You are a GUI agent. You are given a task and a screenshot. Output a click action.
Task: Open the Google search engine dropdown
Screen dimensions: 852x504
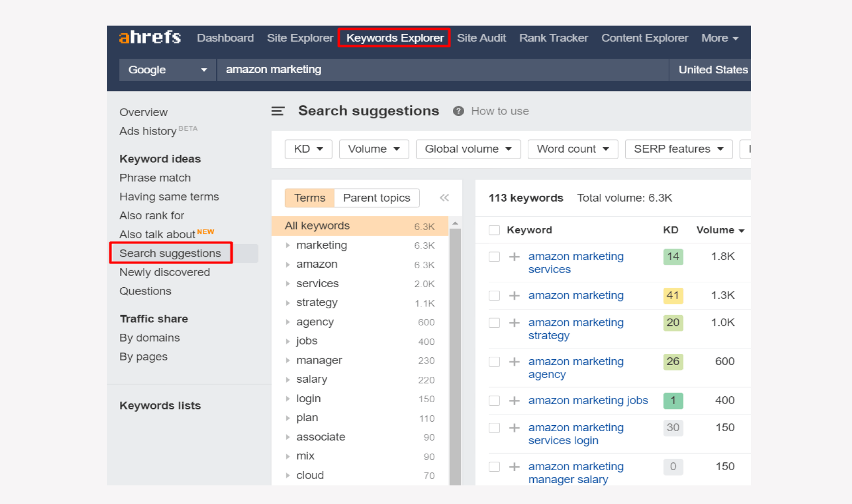(x=167, y=70)
